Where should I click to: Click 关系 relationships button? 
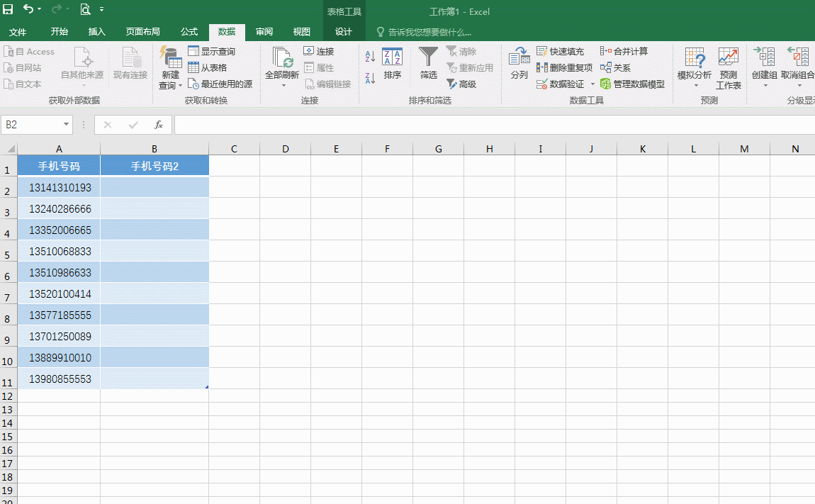coord(615,67)
